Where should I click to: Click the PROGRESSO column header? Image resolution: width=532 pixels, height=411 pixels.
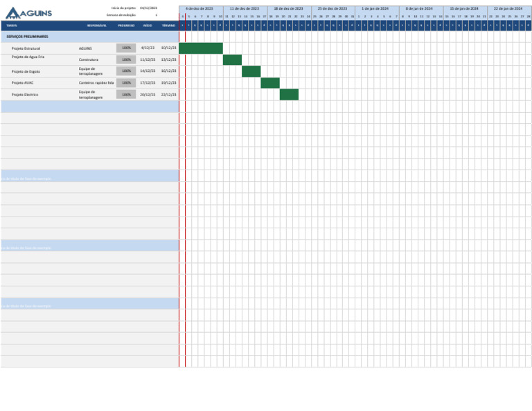tap(126, 26)
